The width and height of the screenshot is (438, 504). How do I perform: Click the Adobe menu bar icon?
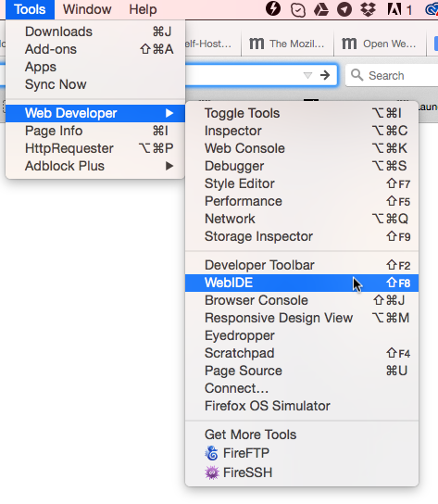394,9
